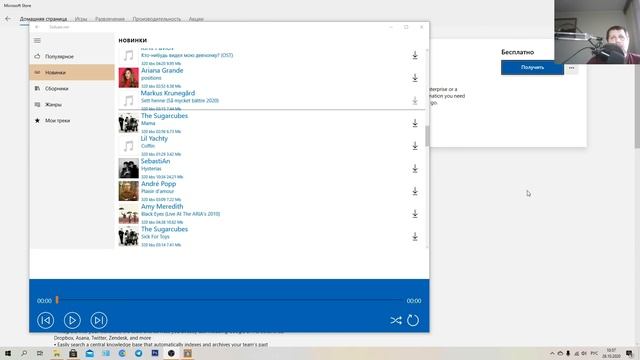
Task: Click Ariana Grande album thumbnail
Action: (x=129, y=78)
